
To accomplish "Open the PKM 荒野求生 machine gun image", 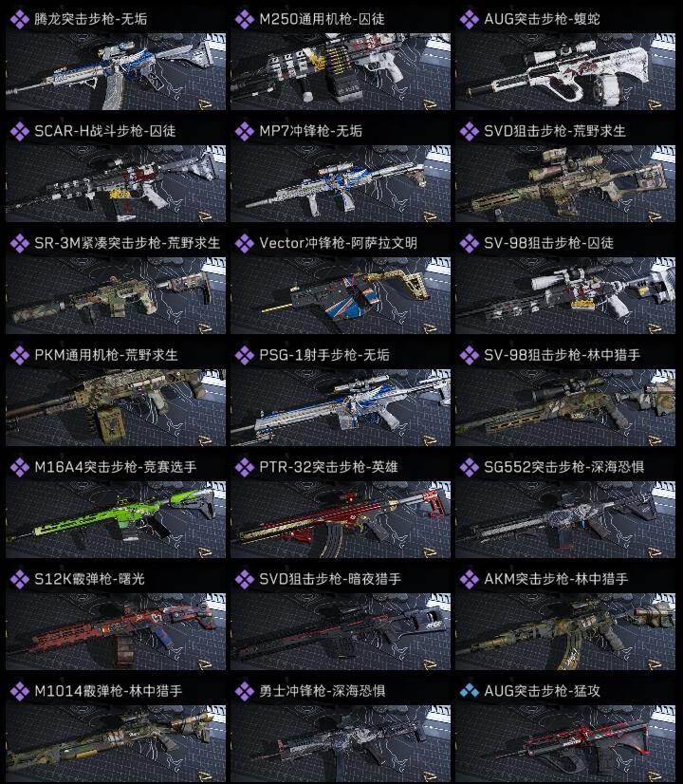I will coord(116,407).
